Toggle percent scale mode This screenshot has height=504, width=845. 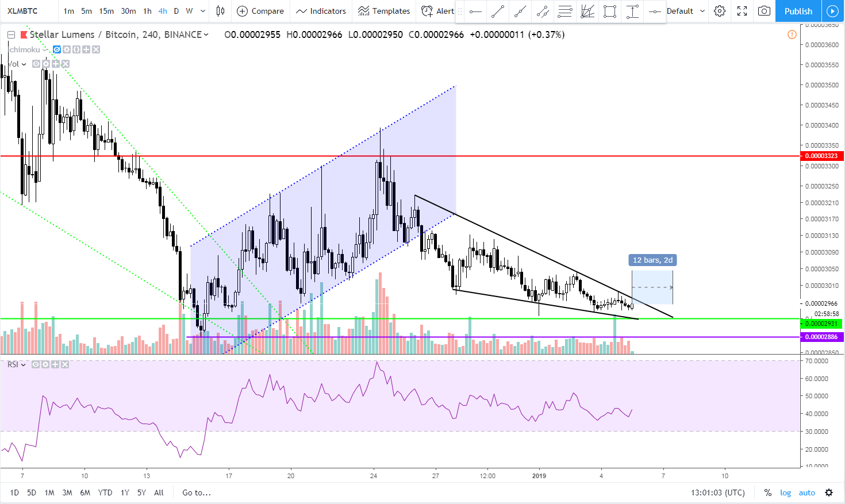[767, 493]
